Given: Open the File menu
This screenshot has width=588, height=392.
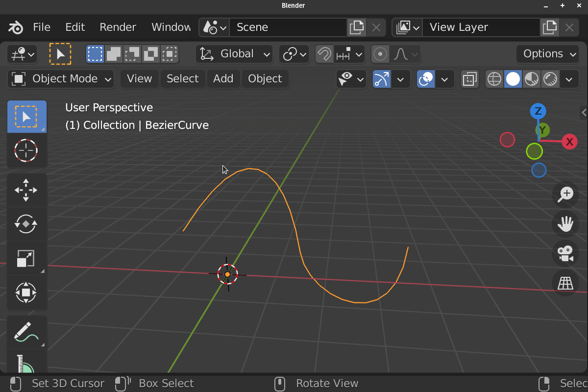Looking at the screenshot, I should point(42,27).
